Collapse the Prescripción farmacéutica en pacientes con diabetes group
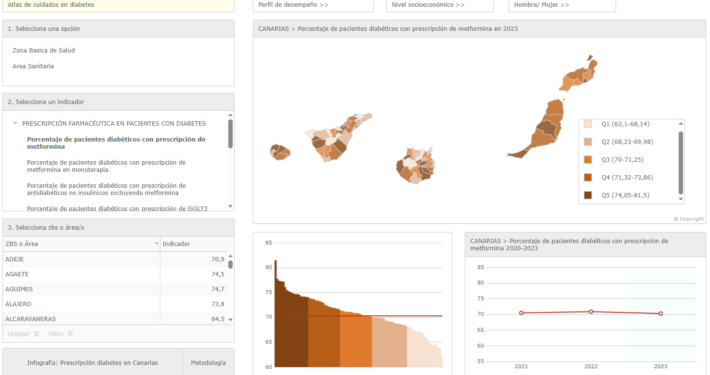Screen dimensions: 710x375 pos(15,123)
